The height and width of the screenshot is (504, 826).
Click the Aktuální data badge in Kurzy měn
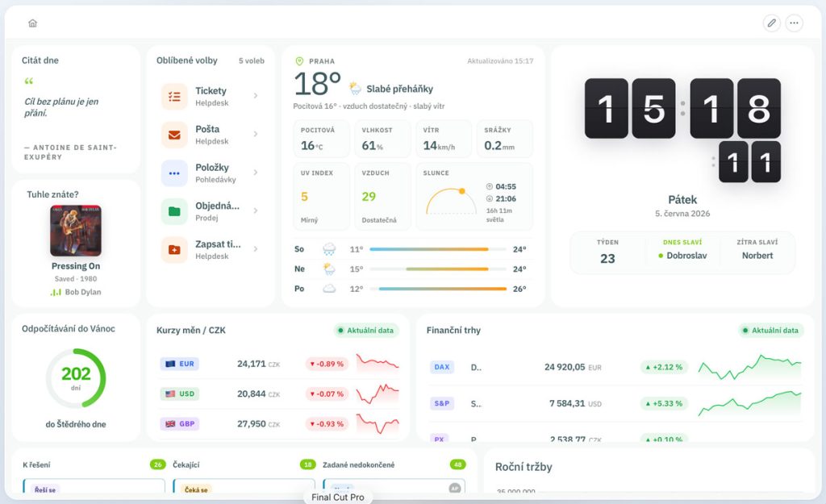tap(366, 330)
